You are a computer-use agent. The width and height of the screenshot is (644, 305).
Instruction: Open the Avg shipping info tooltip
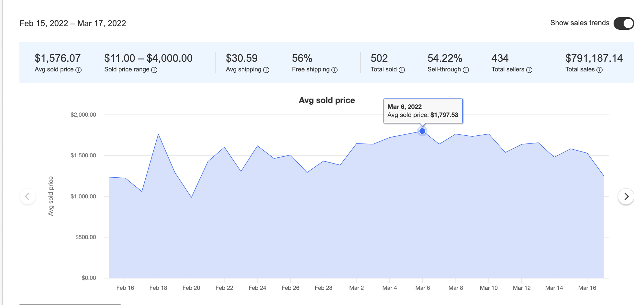[266, 69]
